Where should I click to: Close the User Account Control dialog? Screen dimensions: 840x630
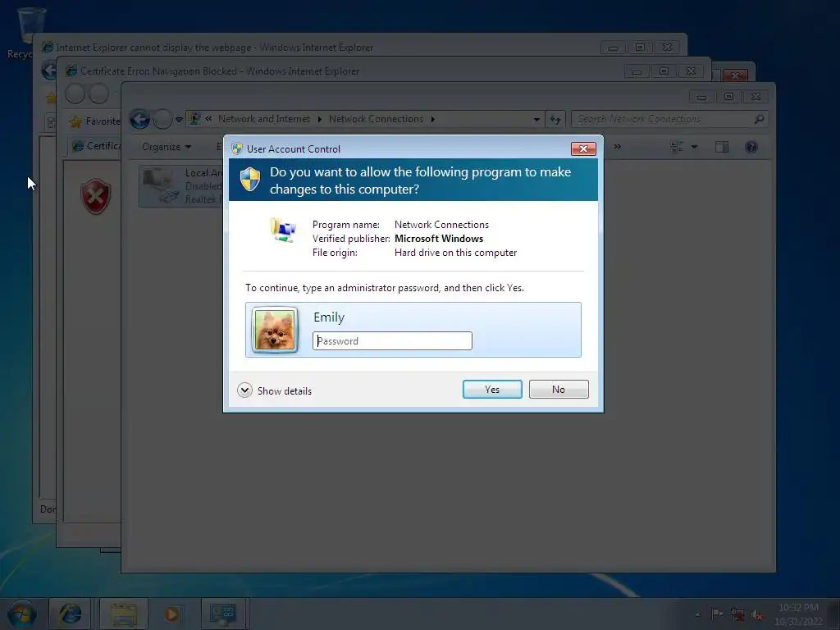point(583,148)
